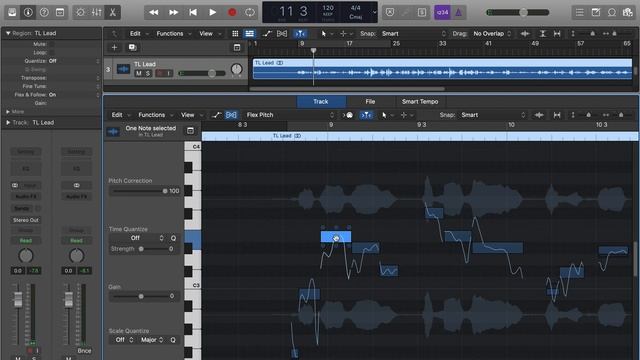The image size is (640, 360).
Task: Open the Tracks area View menu
Action: [x=209, y=33]
